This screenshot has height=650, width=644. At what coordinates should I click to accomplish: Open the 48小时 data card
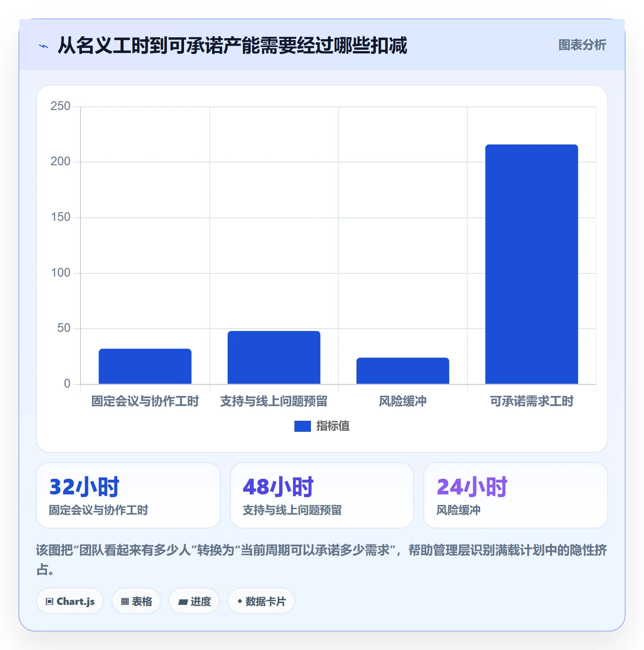322,495
